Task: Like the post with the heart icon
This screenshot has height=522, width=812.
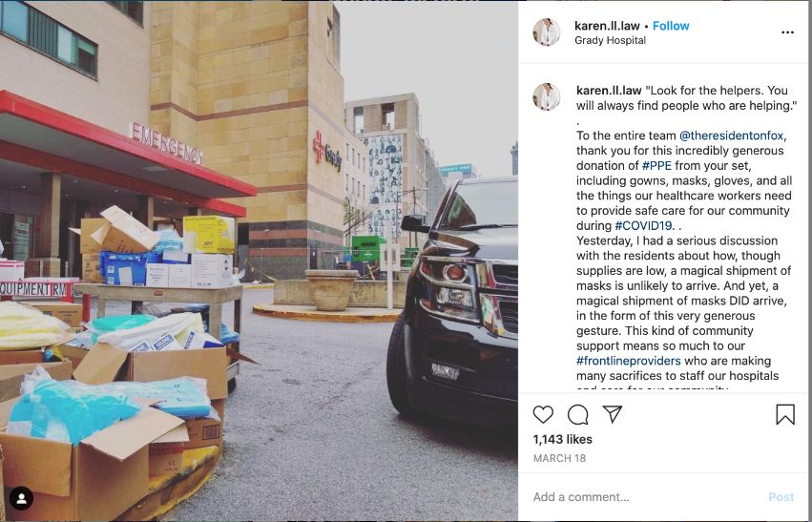Action: point(543,415)
